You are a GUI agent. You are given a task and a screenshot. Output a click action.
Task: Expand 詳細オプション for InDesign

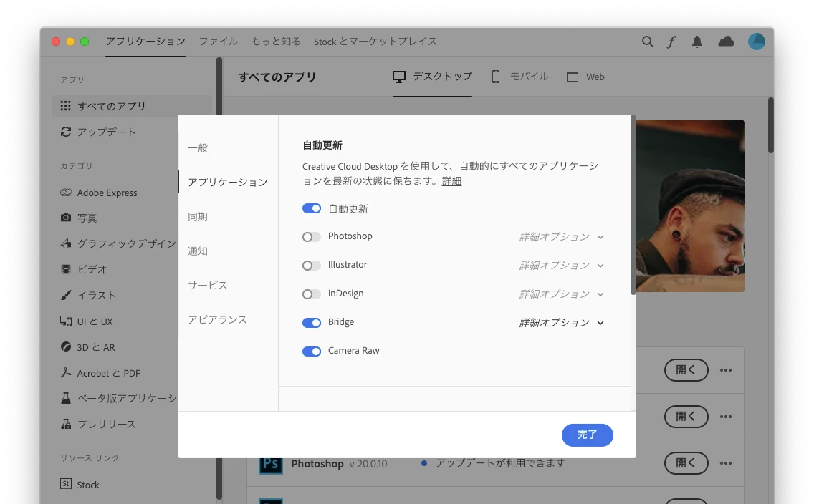pos(562,294)
